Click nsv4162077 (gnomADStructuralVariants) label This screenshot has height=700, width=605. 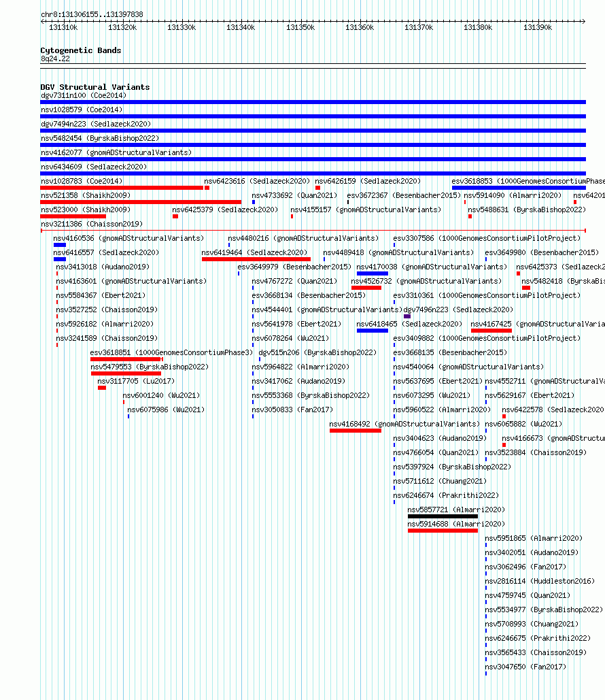pyautogui.click(x=116, y=152)
